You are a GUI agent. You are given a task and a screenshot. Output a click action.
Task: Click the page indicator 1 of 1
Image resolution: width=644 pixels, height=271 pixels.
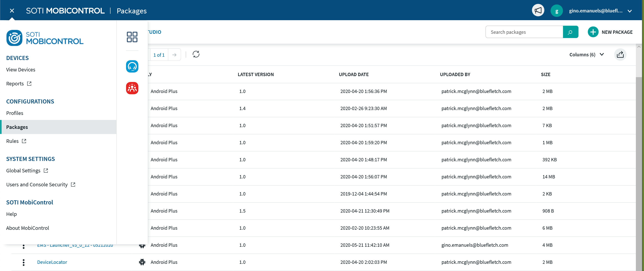click(159, 55)
